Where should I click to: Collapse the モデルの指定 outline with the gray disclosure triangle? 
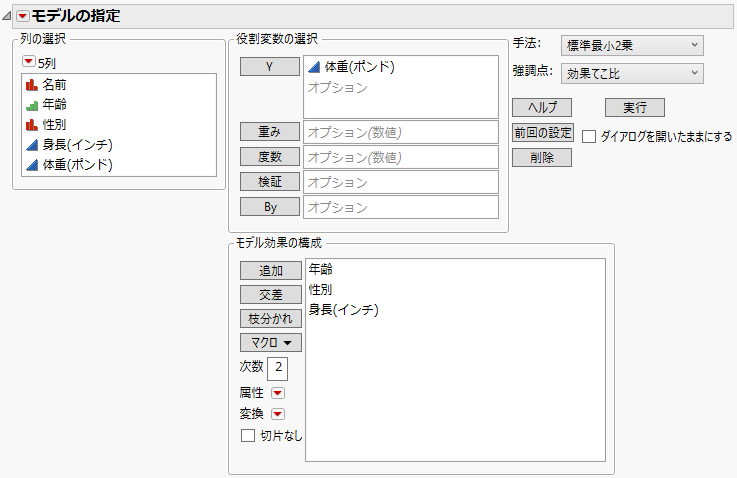(x=7, y=16)
